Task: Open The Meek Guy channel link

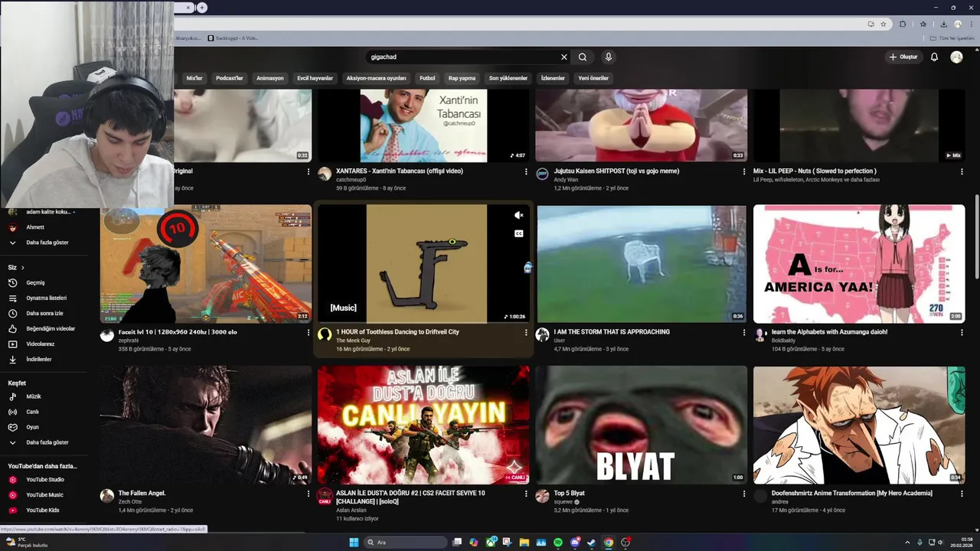Action: tap(353, 341)
